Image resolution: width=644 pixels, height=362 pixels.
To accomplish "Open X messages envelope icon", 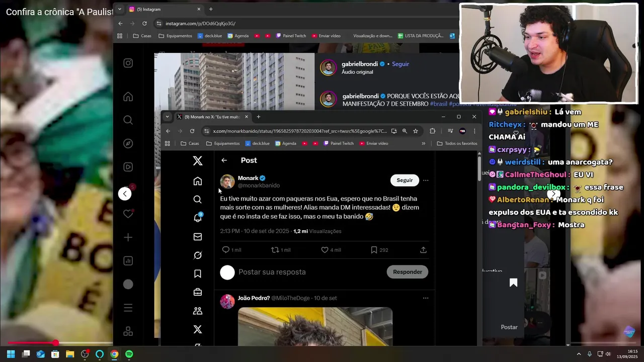I will pyautogui.click(x=198, y=237).
